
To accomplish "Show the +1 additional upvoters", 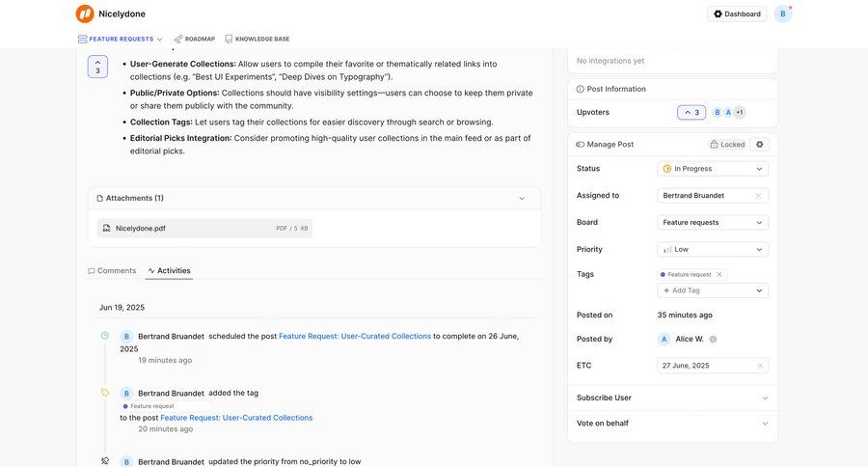I will (740, 113).
